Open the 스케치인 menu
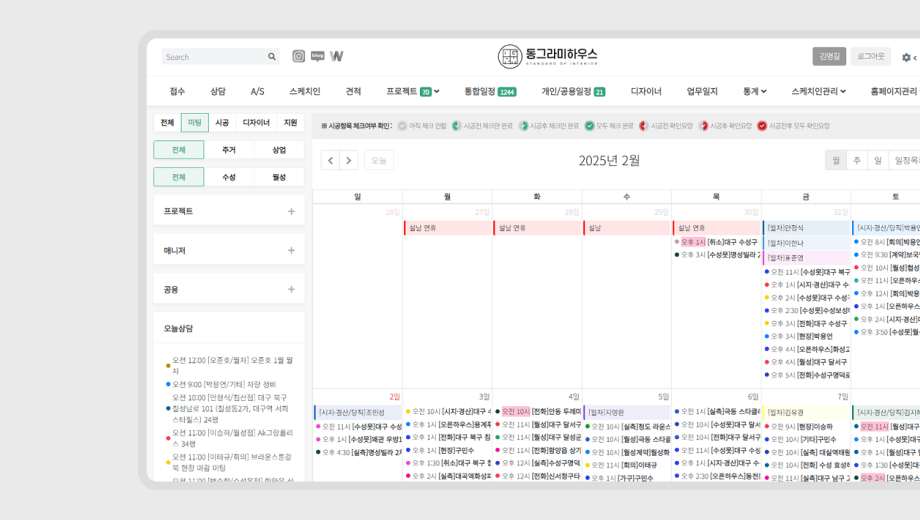 (305, 92)
